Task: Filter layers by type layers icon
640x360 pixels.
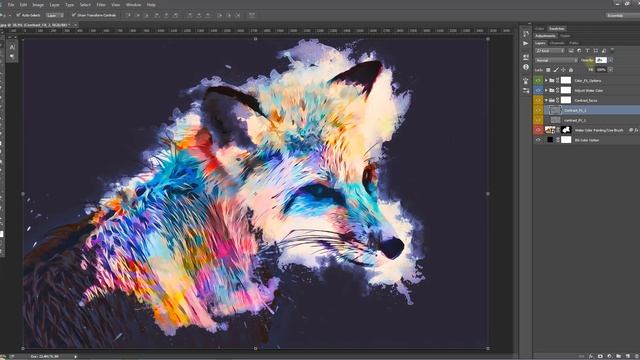Action: [x=587, y=51]
